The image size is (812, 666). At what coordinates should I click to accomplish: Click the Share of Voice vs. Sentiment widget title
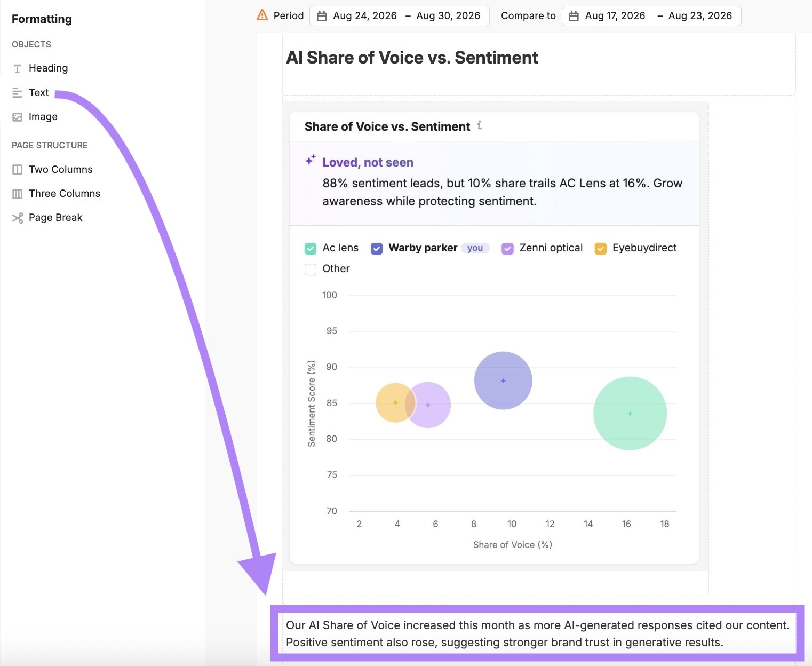[387, 126]
